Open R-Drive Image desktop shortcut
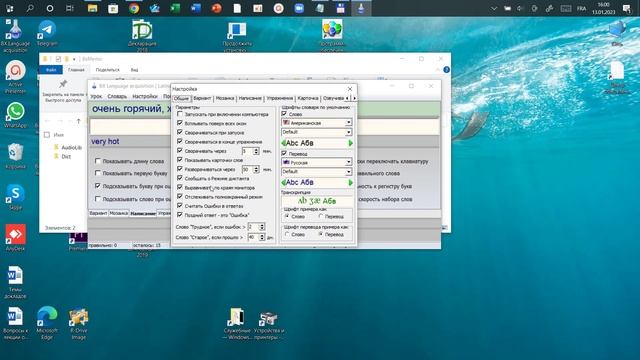Viewport: 640px width, 360px height. pos(78,324)
